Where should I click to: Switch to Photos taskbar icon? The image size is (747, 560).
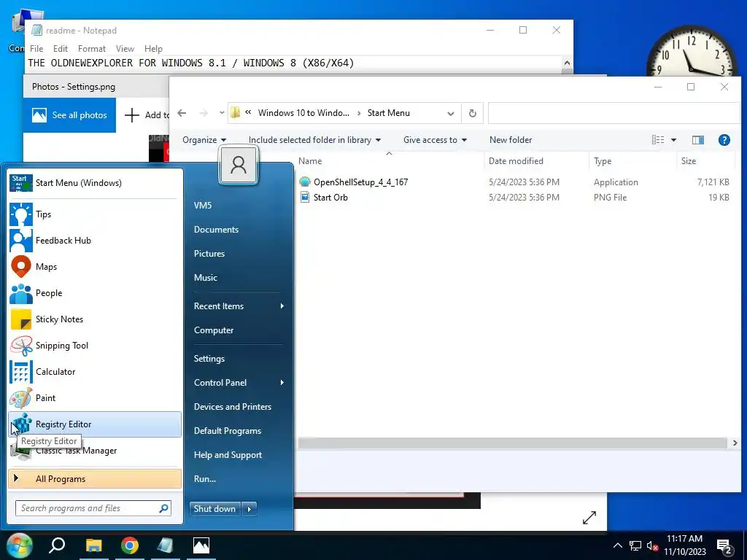(201, 545)
